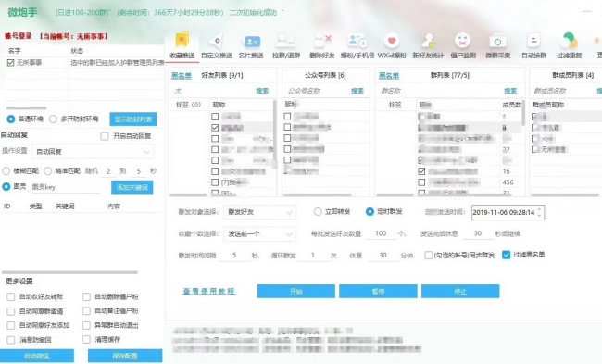Open the 操作设置 自动回复 dropdown

(x=93, y=152)
